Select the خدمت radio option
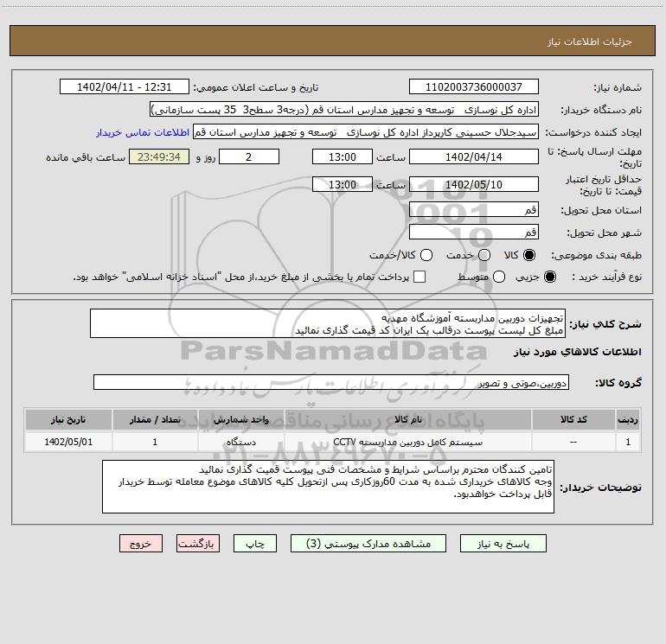Viewport: 666px width, 644px height. pyautogui.click(x=484, y=255)
